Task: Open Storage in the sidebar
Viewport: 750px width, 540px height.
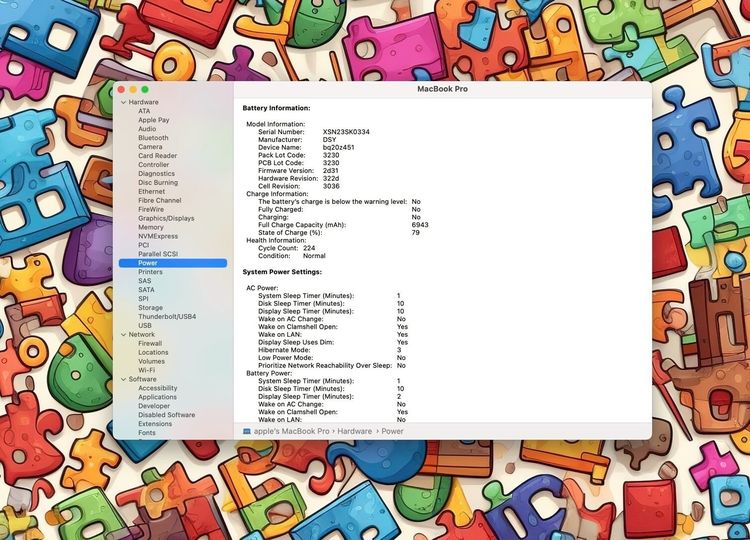Action: tap(150, 308)
